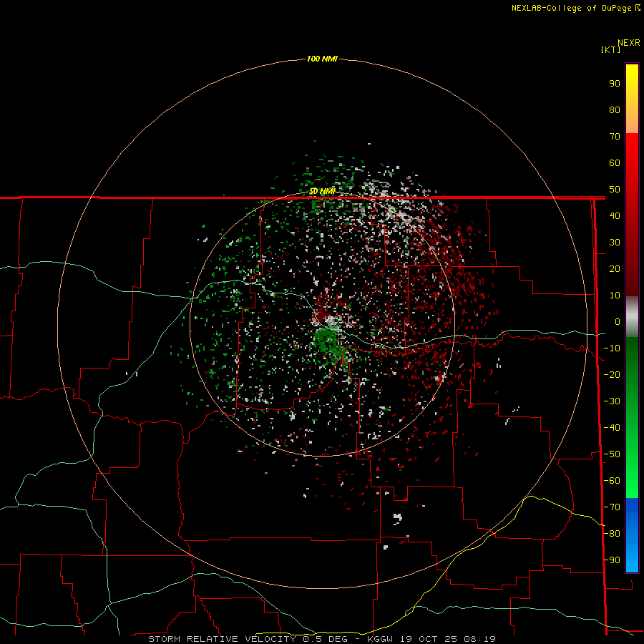
Task: Click the -20 value on velocity scale
Action: (612, 375)
